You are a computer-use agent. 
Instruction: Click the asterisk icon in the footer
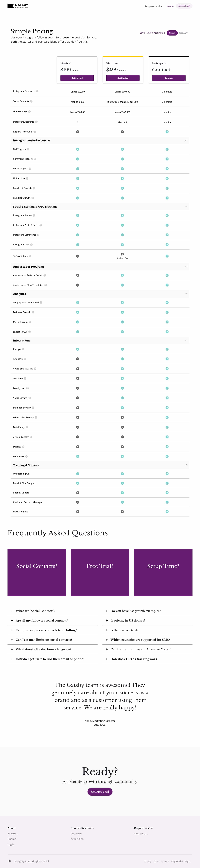click(x=10, y=861)
